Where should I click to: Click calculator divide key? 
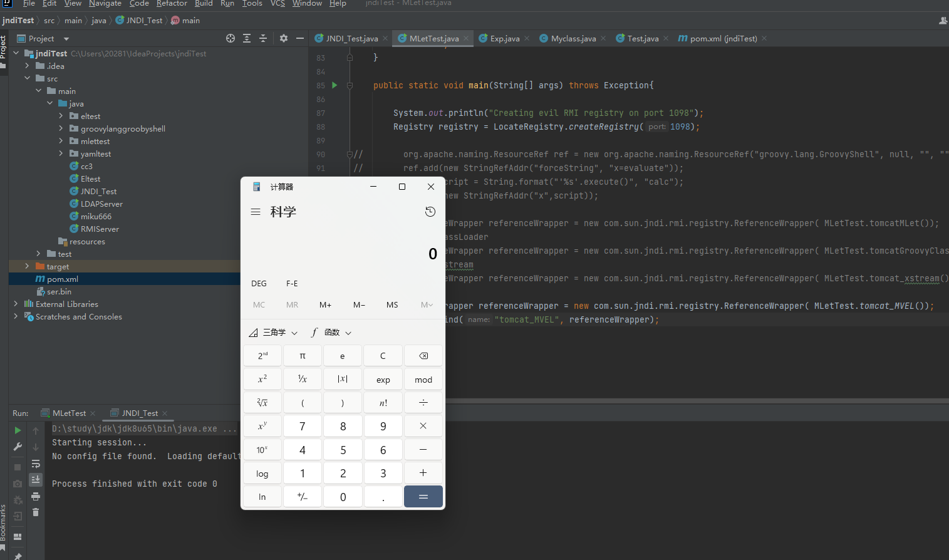tap(423, 403)
